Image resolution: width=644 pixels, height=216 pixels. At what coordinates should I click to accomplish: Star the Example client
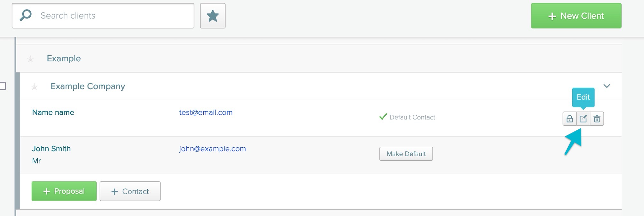[x=30, y=59]
